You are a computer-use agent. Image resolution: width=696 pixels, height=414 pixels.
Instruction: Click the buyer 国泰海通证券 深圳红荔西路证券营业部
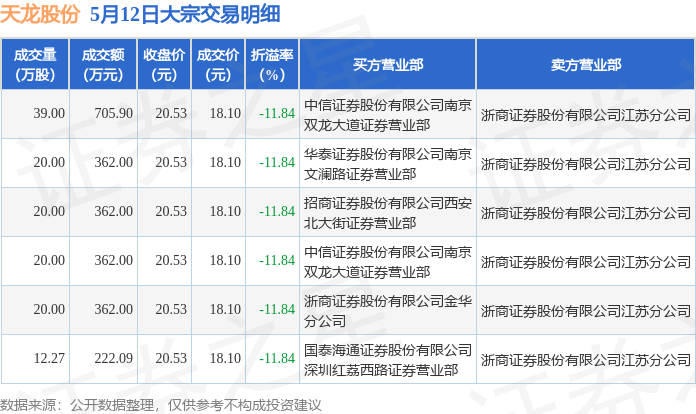coord(388,359)
